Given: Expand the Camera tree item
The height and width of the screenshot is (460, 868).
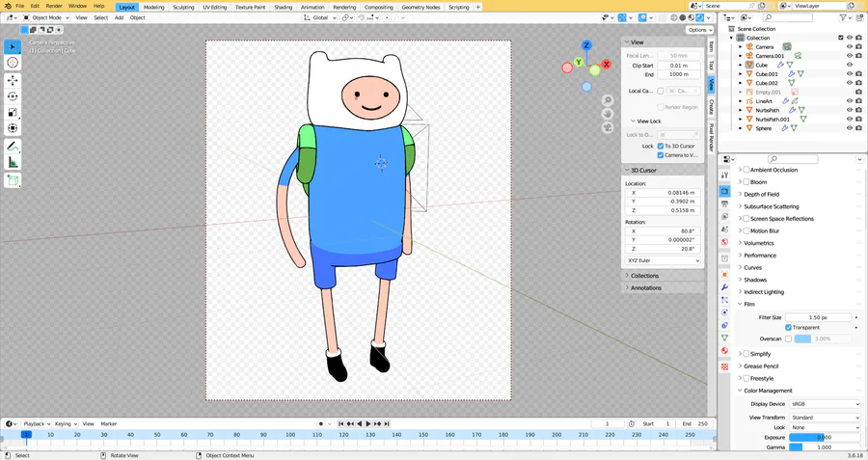Looking at the screenshot, I should pyautogui.click(x=740, y=47).
